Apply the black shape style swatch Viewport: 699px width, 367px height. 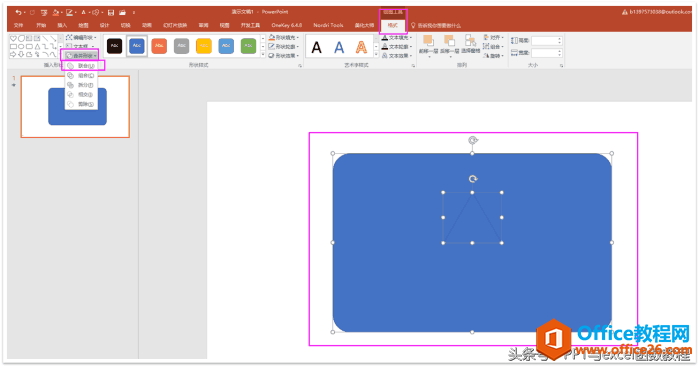[x=115, y=46]
